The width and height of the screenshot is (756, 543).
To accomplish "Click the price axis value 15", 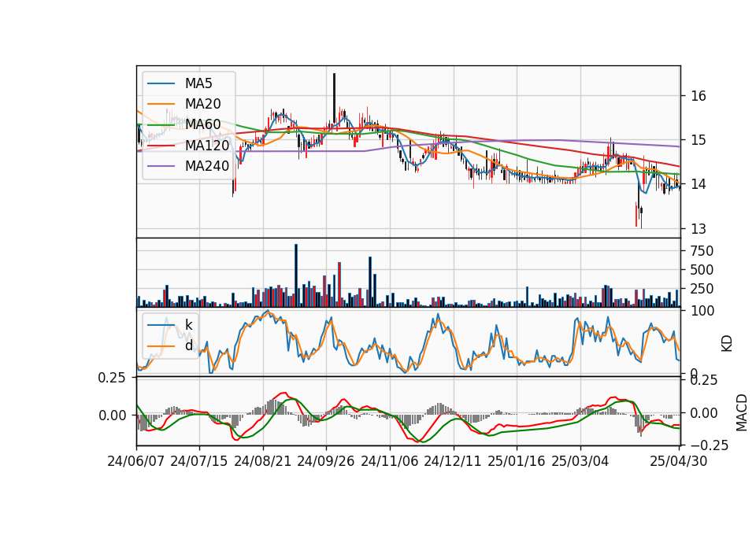I will (699, 140).
